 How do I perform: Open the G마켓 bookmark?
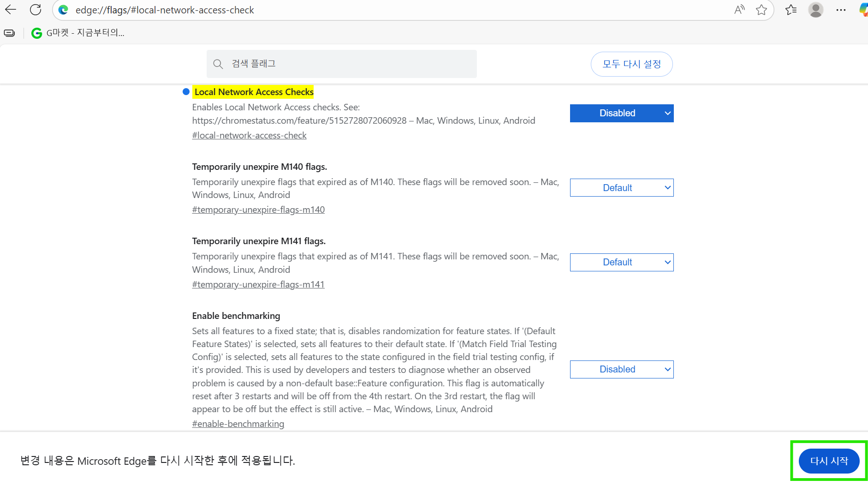pos(77,33)
